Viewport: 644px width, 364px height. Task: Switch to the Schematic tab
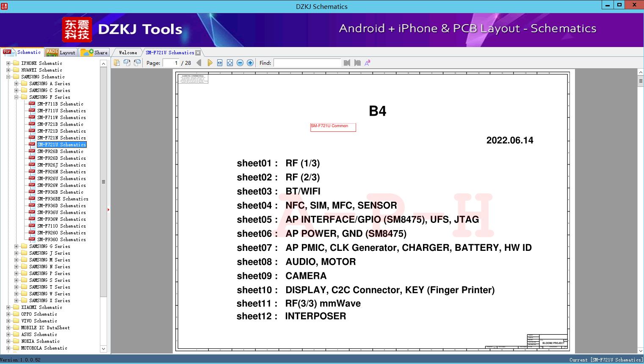pos(22,52)
